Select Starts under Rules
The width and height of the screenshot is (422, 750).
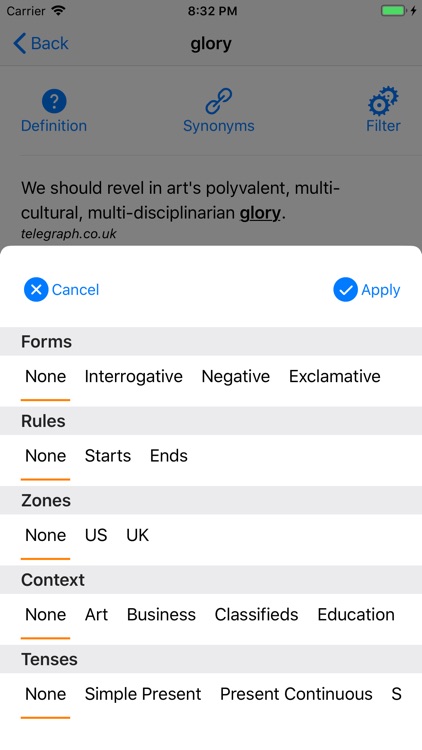point(108,456)
